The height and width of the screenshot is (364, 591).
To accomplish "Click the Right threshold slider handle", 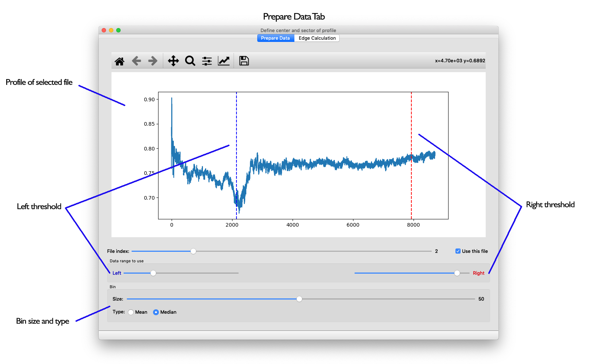I will (457, 273).
